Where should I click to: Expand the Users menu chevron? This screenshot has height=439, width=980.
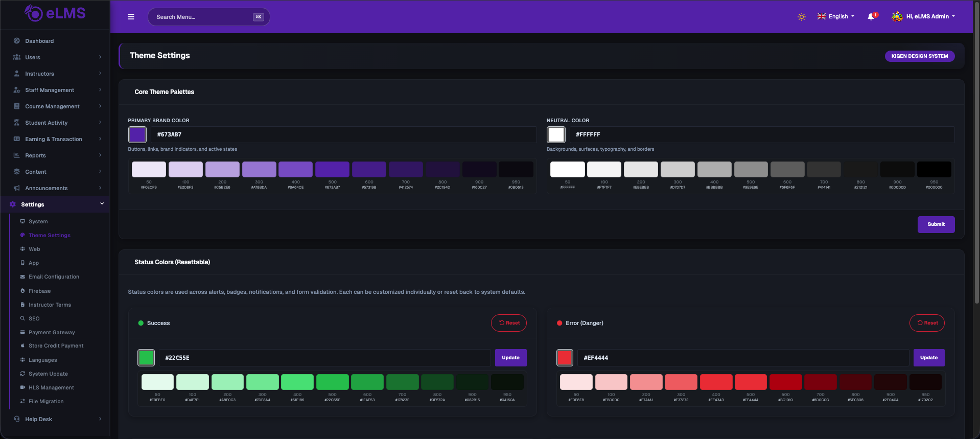(x=100, y=57)
